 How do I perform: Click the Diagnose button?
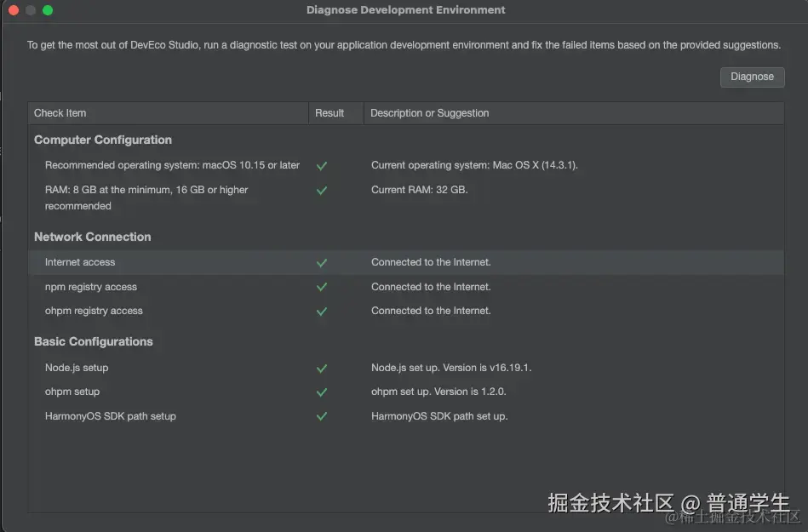[x=752, y=77]
